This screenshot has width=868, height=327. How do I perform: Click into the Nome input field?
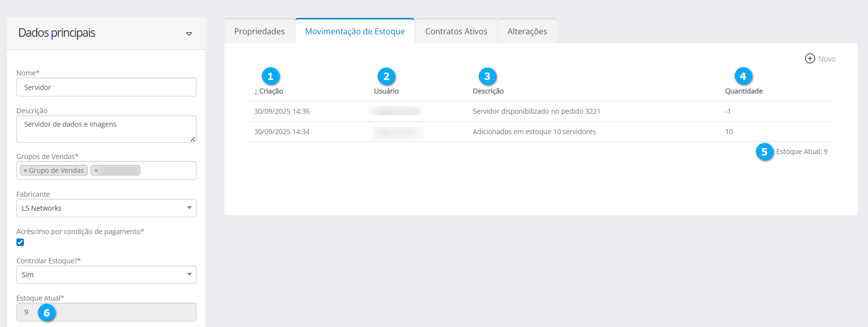tap(106, 87)
